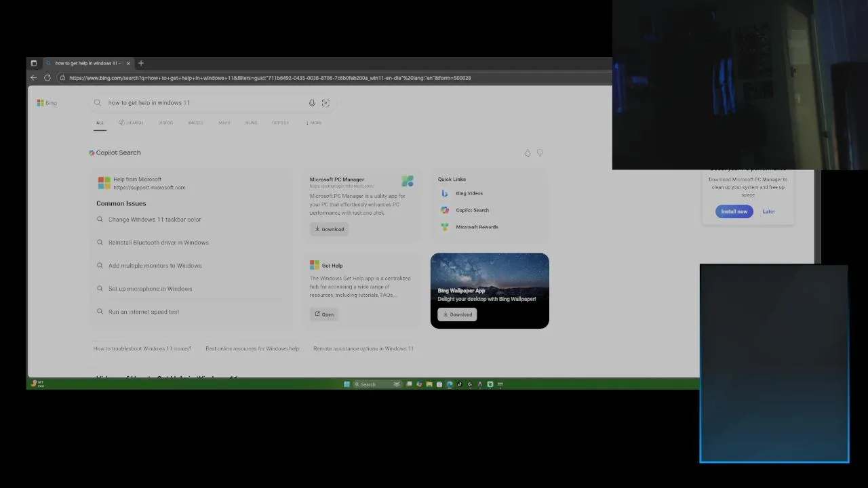This screenshot has height=488, width=868.
Task: Open Task View from taskbar
Action: click(409, 384)
